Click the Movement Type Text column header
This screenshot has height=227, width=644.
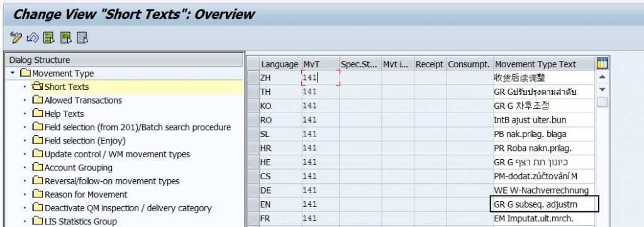click(x=544, y=64)
